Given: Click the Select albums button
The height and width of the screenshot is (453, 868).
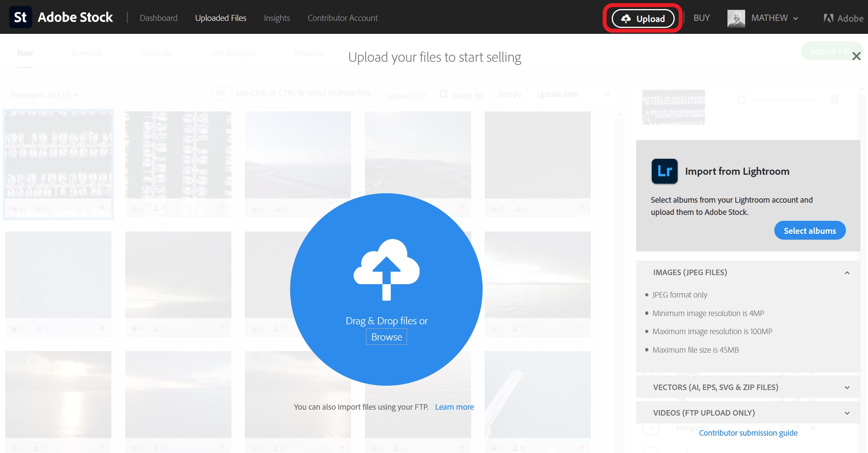Looking at the screenshot, I should pyautogui.click(x=810, y=231).
